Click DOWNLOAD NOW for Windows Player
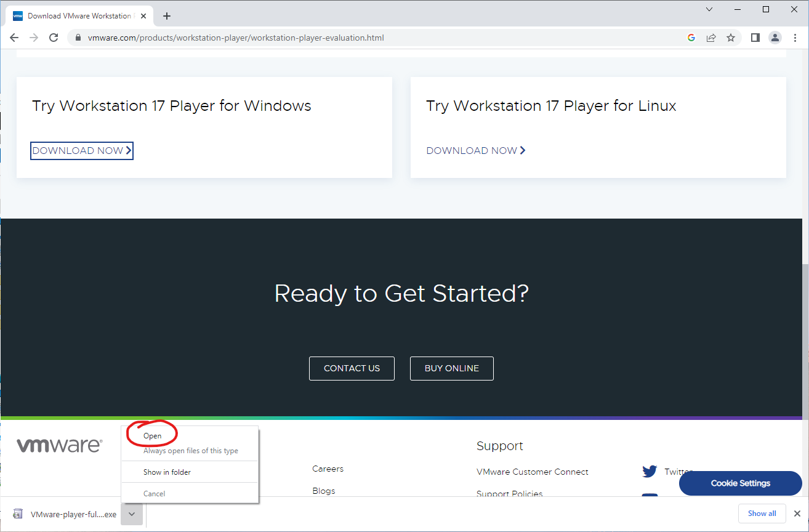809x532 pixels. pyautogui.click(x=82, y=150)
